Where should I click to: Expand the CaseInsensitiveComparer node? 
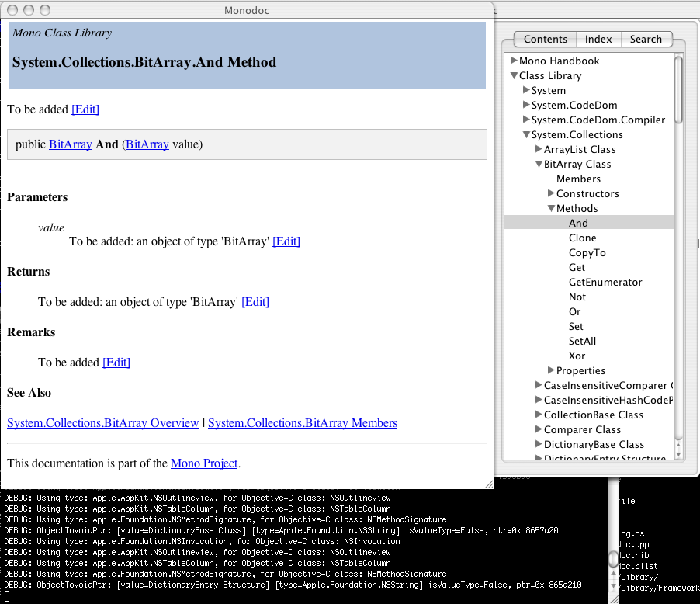(539, 384)
